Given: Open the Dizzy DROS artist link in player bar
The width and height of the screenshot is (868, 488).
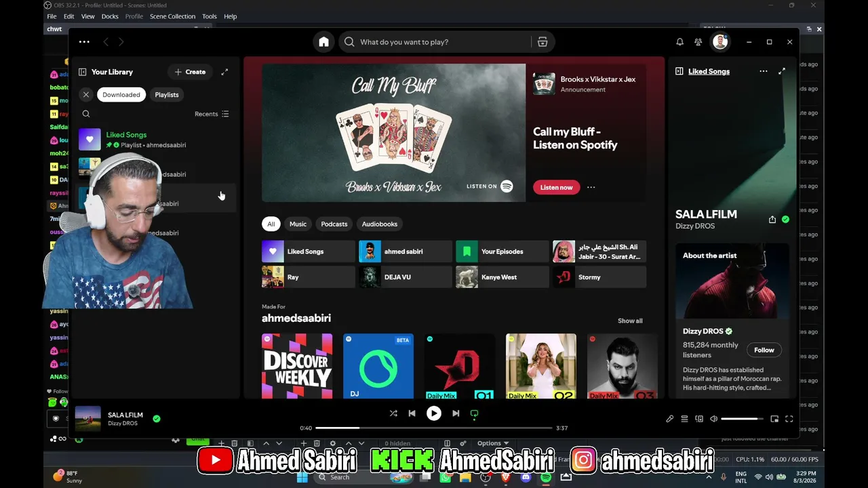Looking at the screenshot, I should [x=123, y=424].
